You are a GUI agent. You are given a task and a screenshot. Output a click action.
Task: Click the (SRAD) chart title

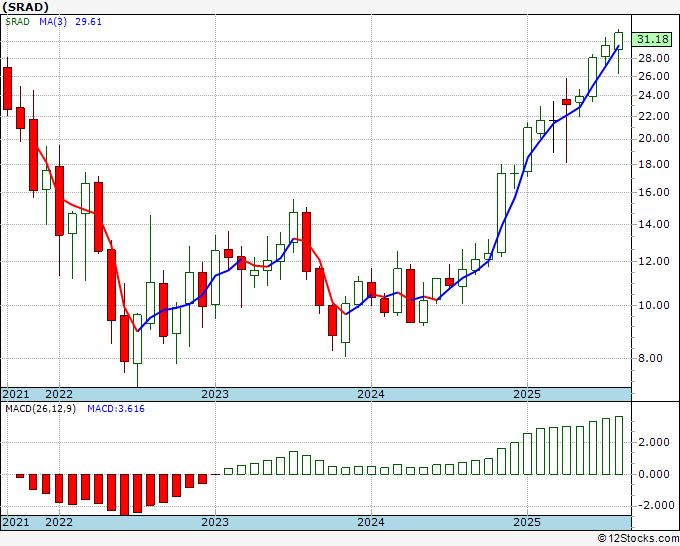26,7
